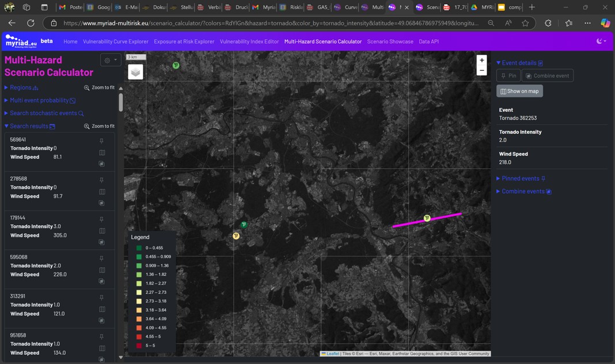This screenshot has width=615, height=364.
Task: Click the 2.27 – 2.73 legend swatch
Action: [x=139, y=292]
